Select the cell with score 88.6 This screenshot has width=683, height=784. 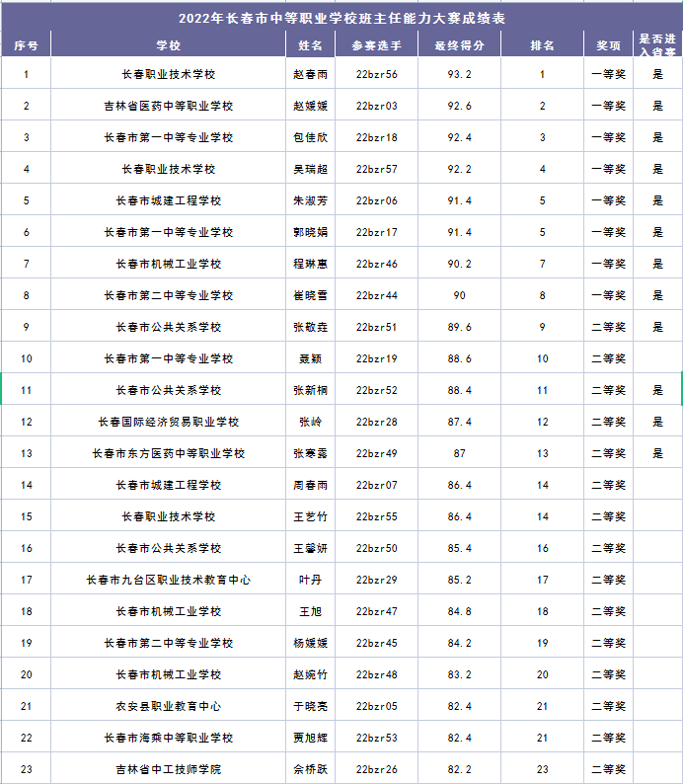pyautogui.click(x=459, y=358)
